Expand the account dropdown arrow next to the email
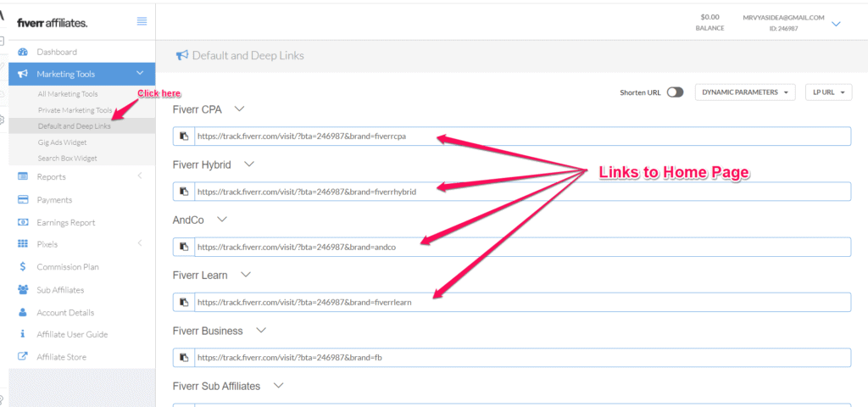The image size is (868, 407). (836, 24)
